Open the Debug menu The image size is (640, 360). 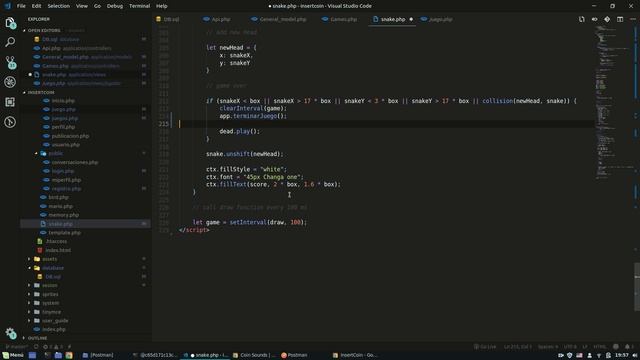point(115,6)
